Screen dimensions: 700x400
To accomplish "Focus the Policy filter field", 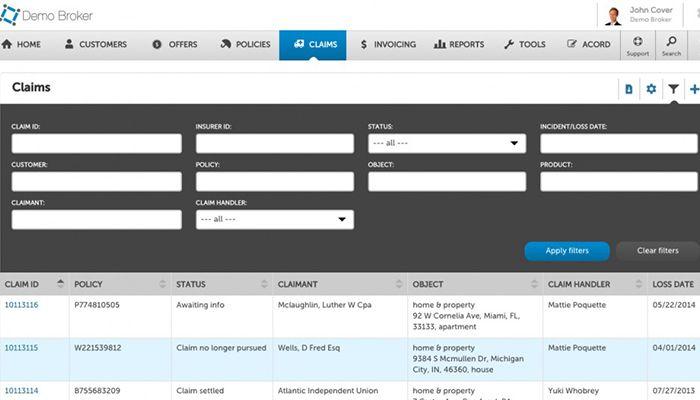I will pos(275,182).
